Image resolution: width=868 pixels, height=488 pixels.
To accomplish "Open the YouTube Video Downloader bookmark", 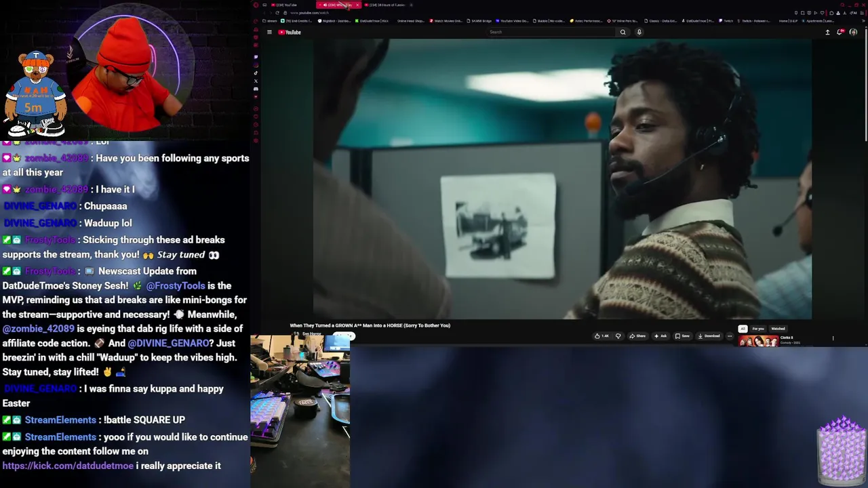I will tap(511, 21).
